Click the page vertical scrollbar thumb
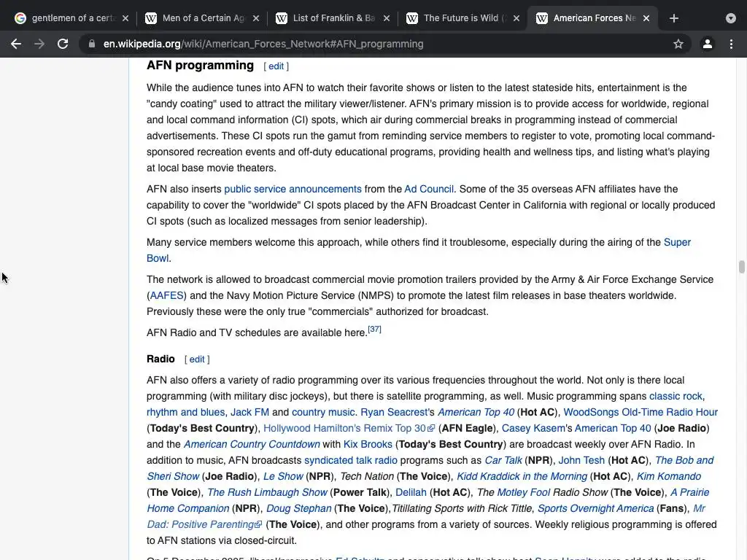The height and width of the screenshot is (560, 747). [x=741, y=267]
